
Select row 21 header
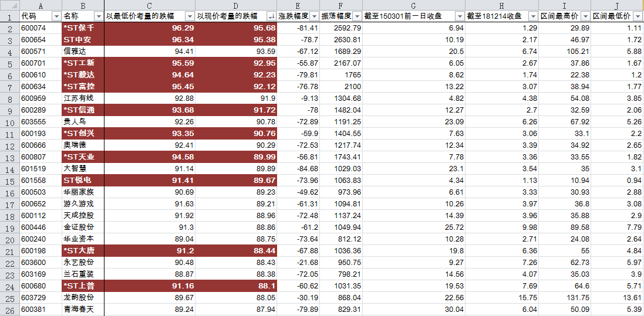9,250
